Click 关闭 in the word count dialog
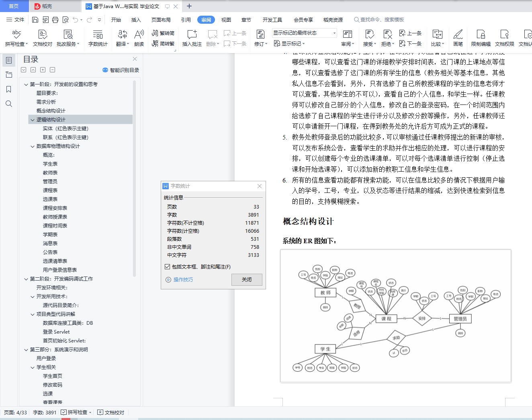 [x=247, y=279]
